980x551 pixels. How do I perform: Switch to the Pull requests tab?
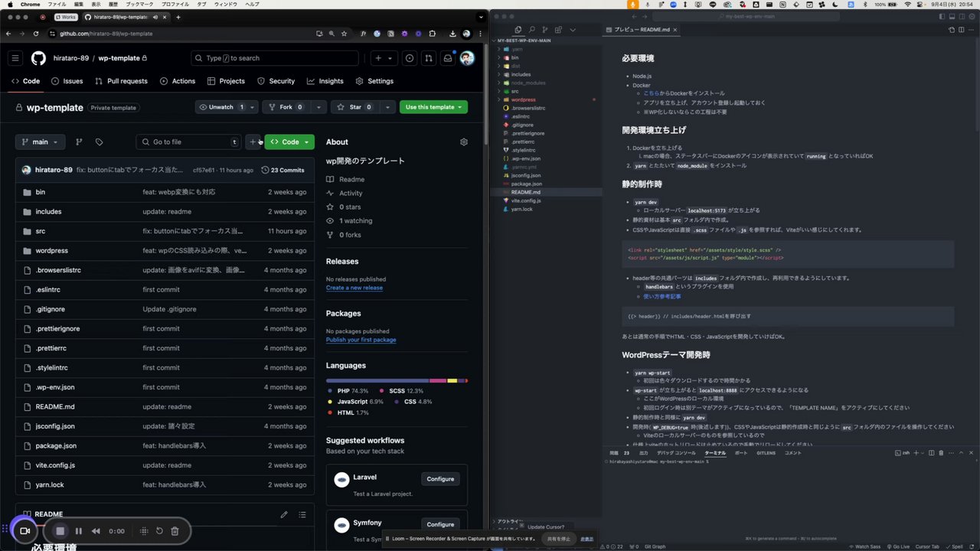[121, 81]
